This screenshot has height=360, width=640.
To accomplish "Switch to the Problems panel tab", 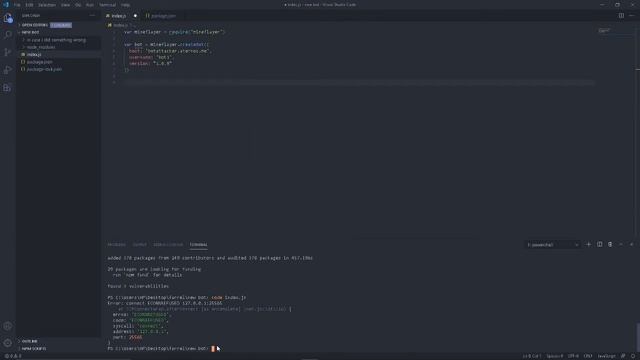I will click(x=116, y=244).
